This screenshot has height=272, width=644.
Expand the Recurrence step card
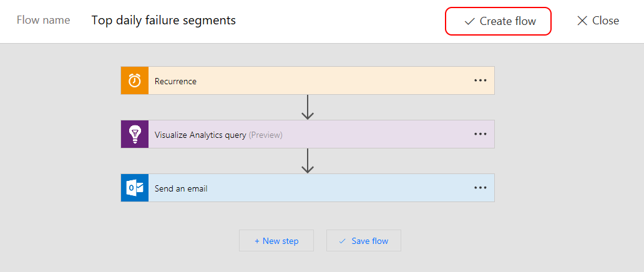click(300, 81)
